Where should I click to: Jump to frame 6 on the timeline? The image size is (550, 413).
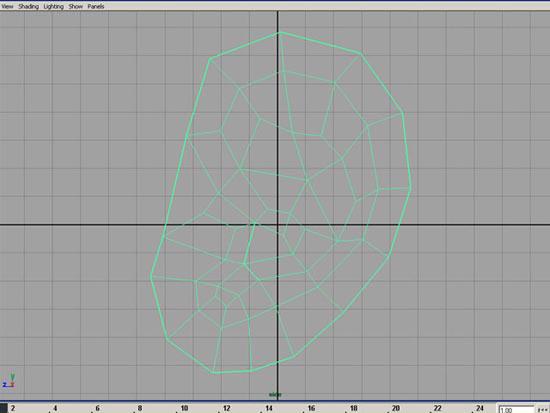pyautogui.click(x=98, y=408)
